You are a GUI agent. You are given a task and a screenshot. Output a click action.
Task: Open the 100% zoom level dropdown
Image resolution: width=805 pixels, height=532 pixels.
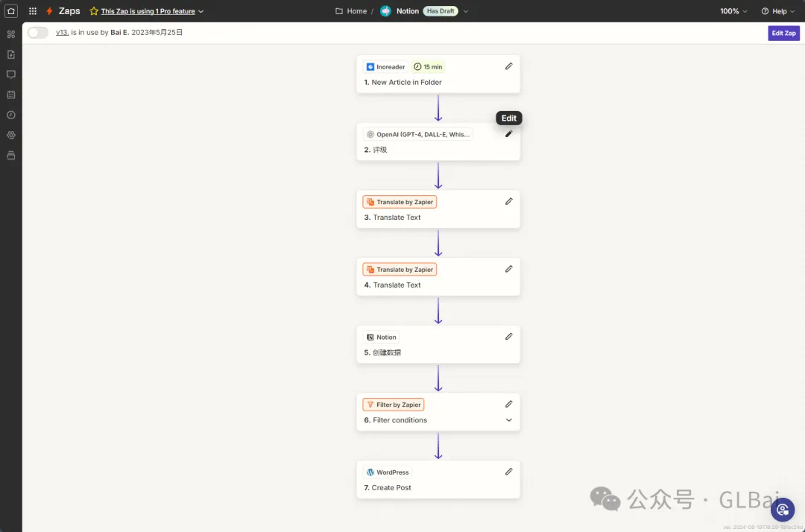coord(733,10)
